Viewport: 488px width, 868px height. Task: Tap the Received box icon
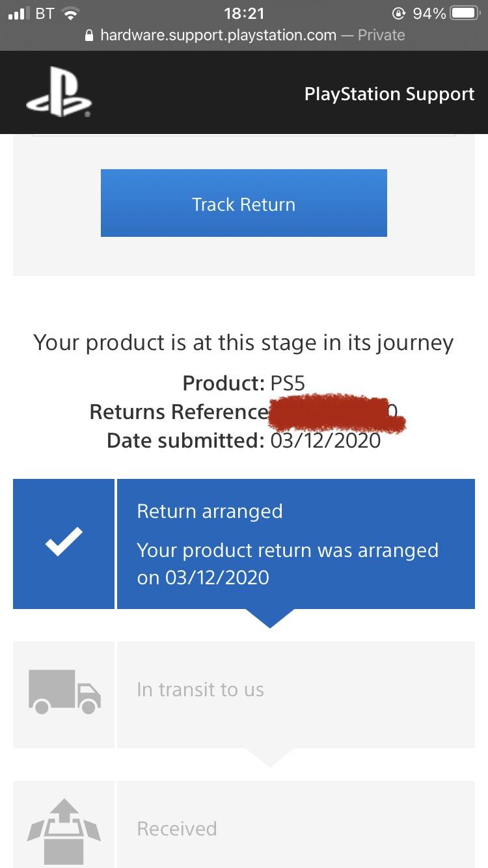pyautogui.click(x=64, y=830)
